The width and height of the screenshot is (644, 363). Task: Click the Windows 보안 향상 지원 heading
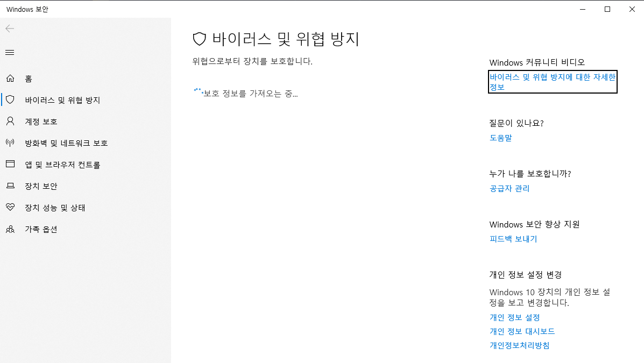534,224
